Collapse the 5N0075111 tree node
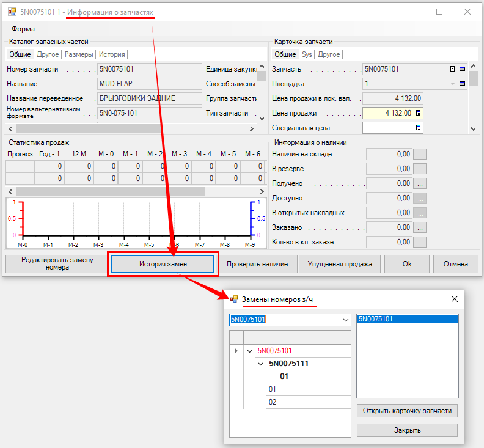This screenshot has height=448, width=484. [x=261, y=364]
